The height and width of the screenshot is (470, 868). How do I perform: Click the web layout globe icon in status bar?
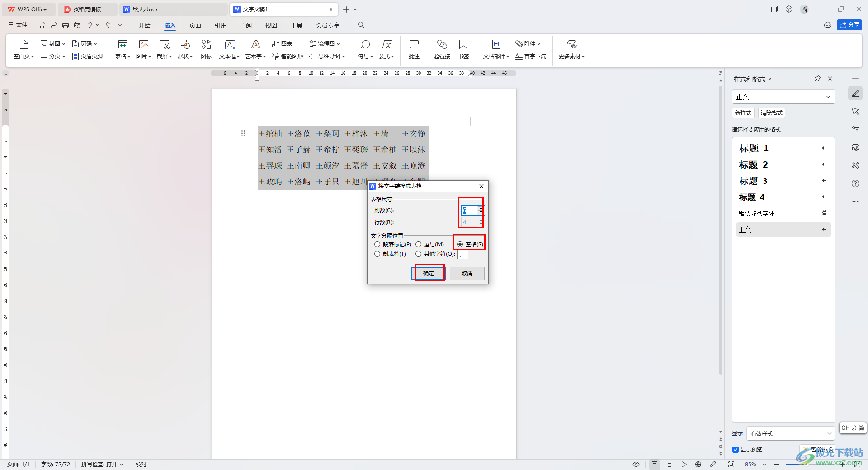[698, 465]
